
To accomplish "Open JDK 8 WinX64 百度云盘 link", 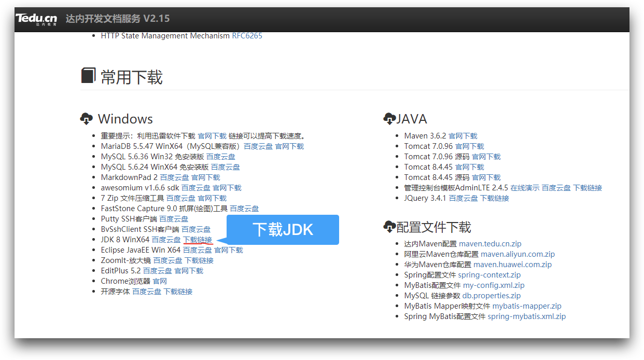I will (166, 240).
